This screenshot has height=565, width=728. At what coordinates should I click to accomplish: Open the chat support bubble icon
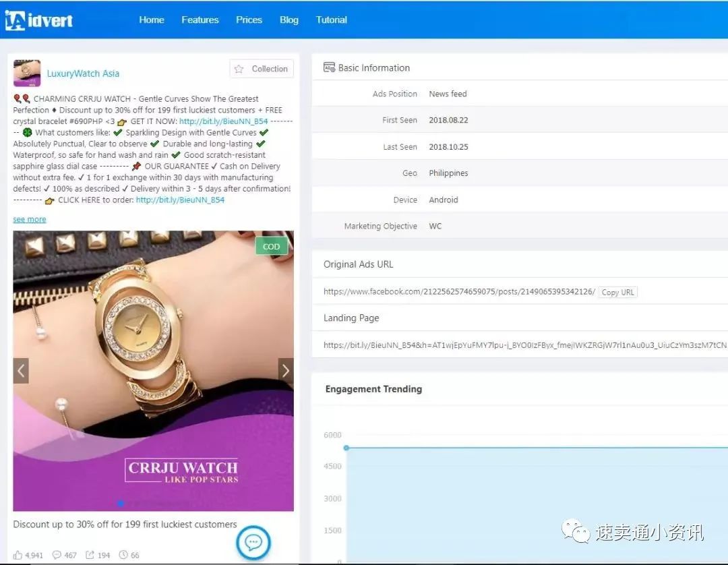click(x=253, y=541)
